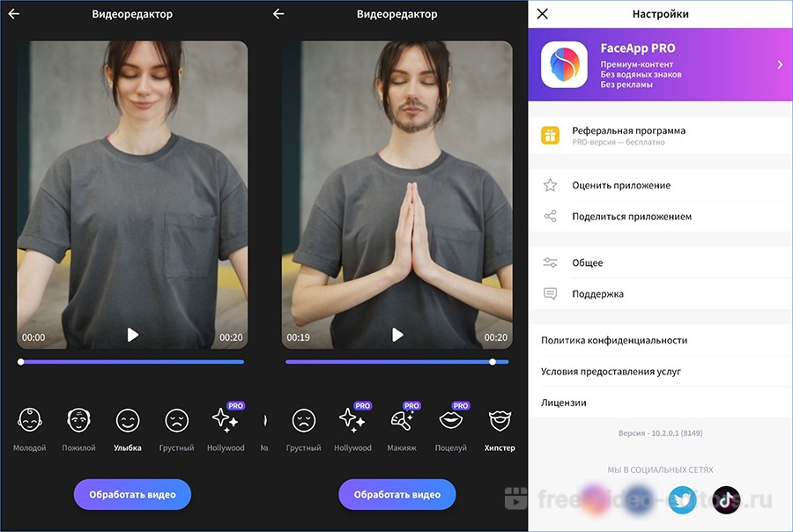Play the video in left editor

(x=132, y=335)
